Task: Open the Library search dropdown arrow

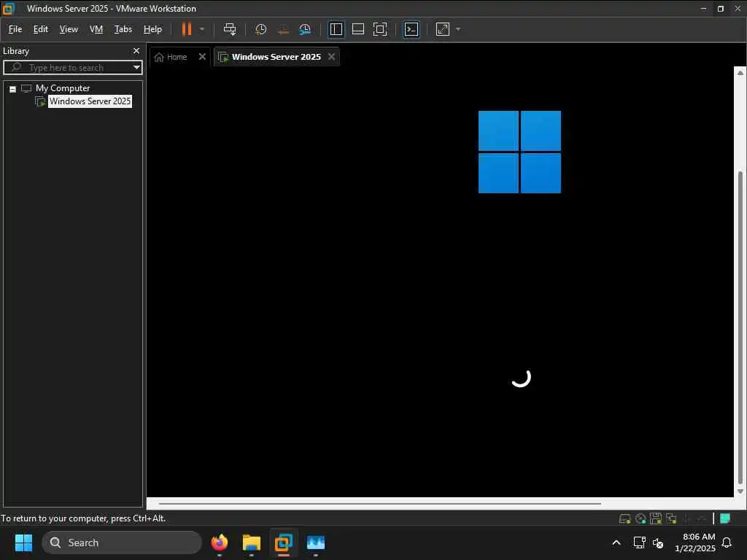Action: [x=136, y=67]
